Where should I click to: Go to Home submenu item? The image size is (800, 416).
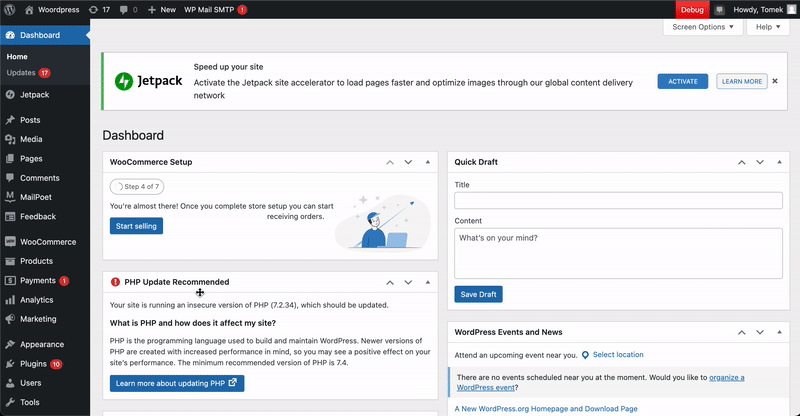tap(17, 57)
